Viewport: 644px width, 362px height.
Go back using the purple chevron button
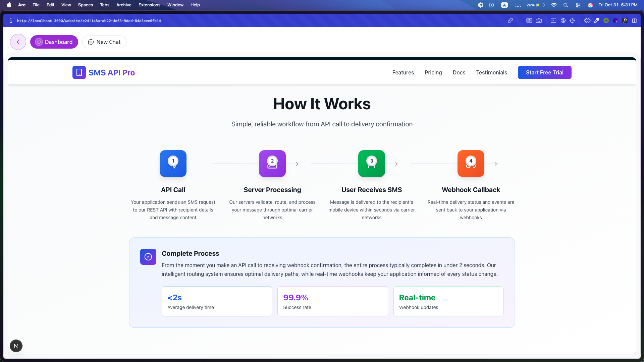click(18, 42)
